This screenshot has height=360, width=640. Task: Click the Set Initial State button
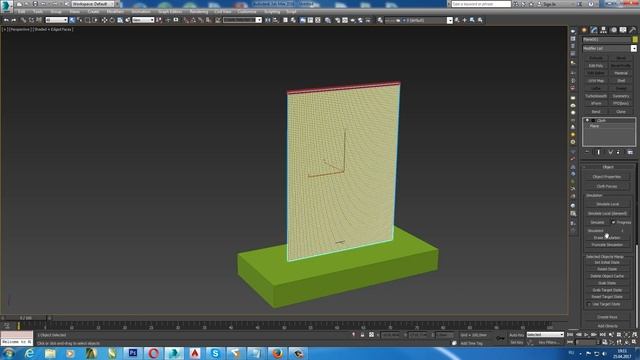607,262
